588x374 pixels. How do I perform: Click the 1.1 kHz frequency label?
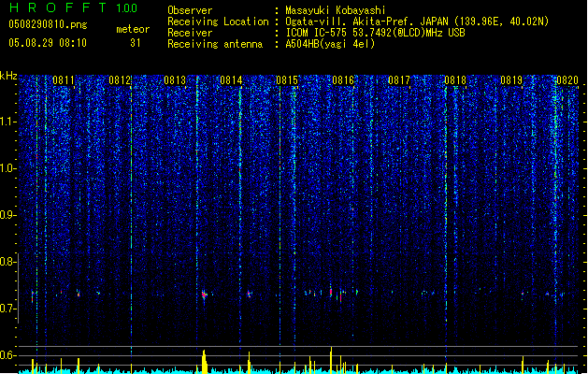point(7,122)
